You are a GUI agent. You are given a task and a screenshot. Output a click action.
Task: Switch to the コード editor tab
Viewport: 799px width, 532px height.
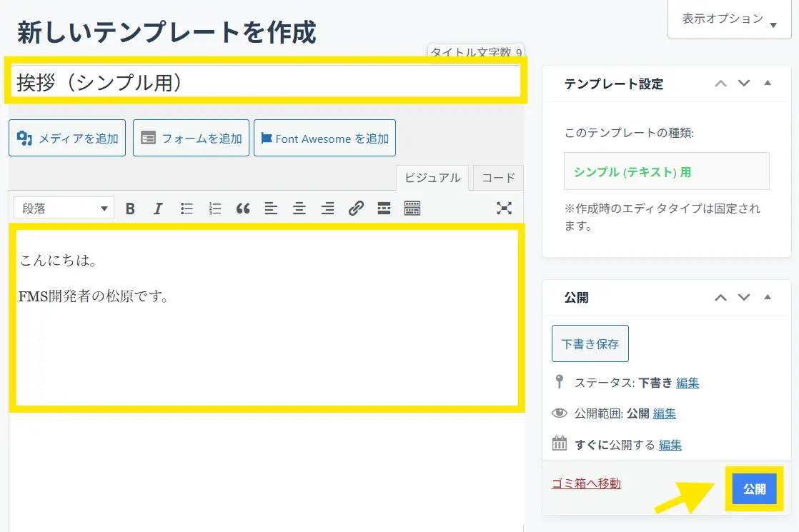click(498, 178)
